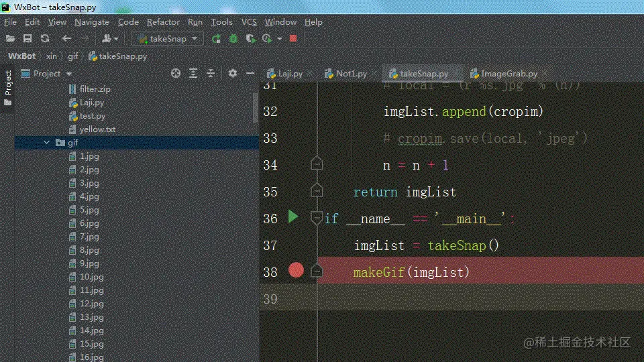Open the Tools menu
Image resolution: width=644 pixels, height=362 pixels.
[x=222, y=22]
